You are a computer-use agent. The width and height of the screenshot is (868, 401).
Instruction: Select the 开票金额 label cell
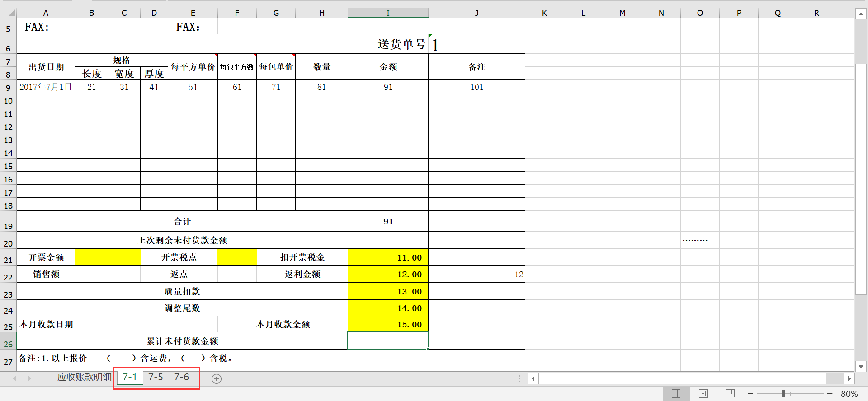tap(46, 257)
